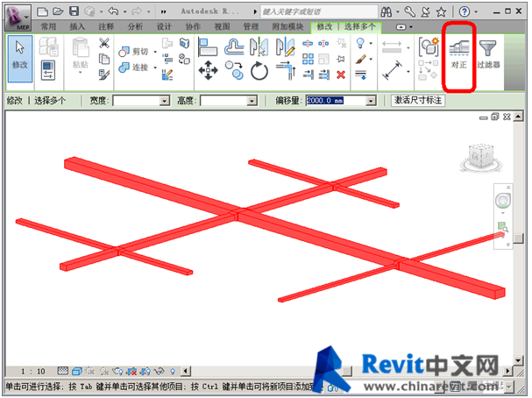Search help using the binoculars icon

pyautogui.click(x=387, y=12)
